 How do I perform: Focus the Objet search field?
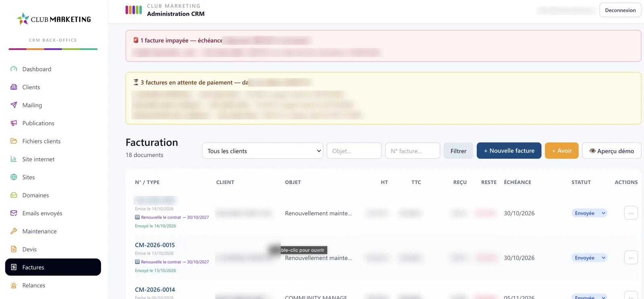pos(354,151)
